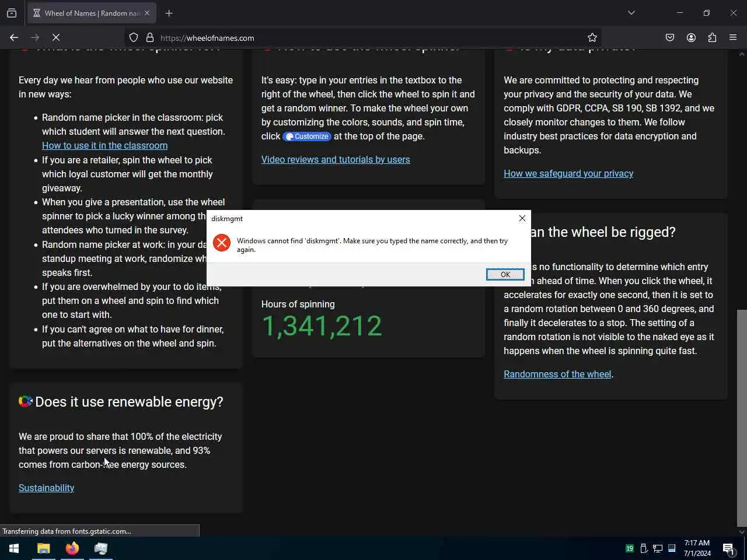
Task: Open the clock showing 7:17 AM
Action: [697, 548]
